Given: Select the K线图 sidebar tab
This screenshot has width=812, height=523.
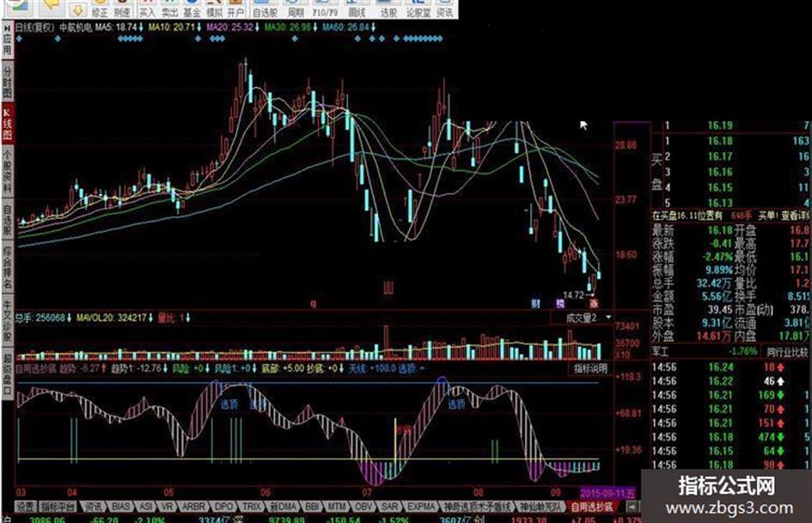Looking at the screenshot, I should click(7, 124).
